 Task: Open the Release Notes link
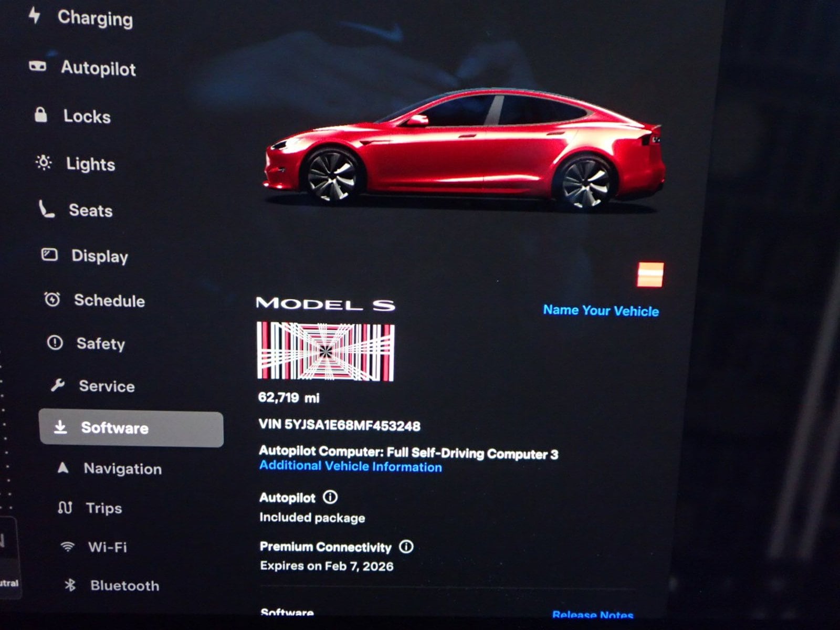click(x=592, y=614)
